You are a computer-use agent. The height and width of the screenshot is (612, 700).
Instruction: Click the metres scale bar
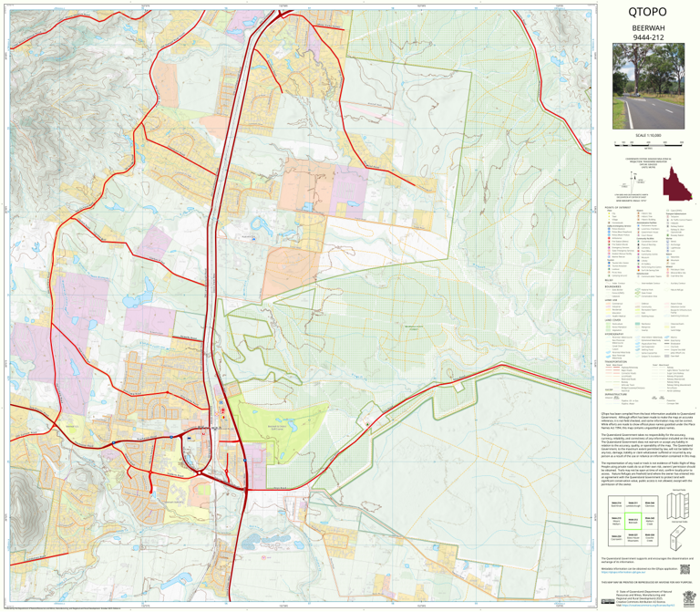pos(648,144)
